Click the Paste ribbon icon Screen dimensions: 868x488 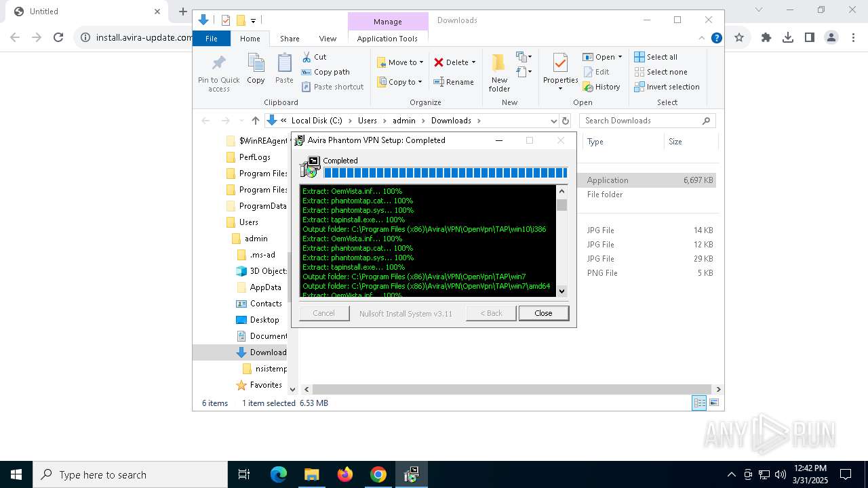284,69
